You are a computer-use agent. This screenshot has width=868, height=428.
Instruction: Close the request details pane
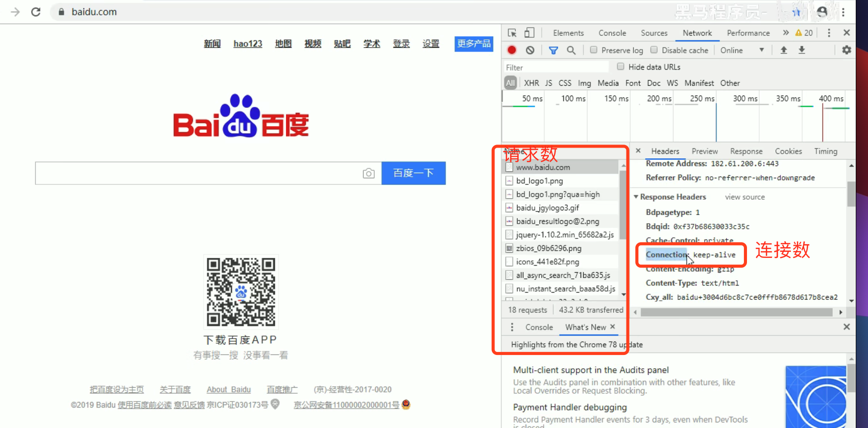[x=638, y=151]
